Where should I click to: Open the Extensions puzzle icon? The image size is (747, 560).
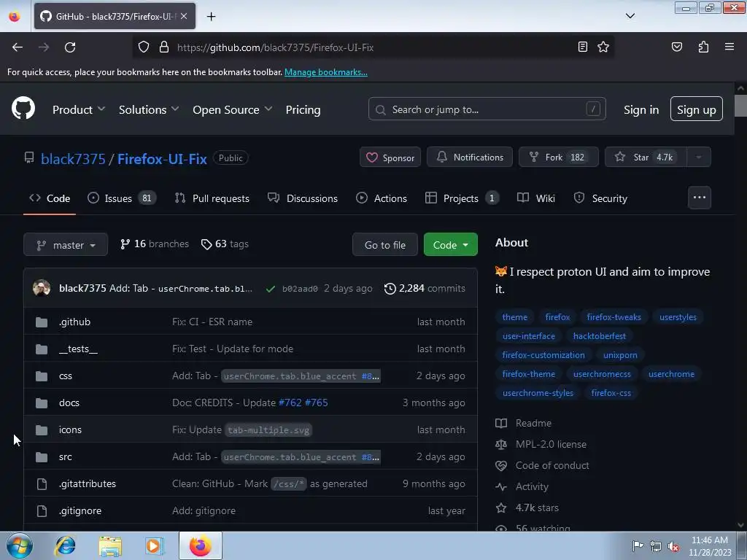tap(703, 47)
